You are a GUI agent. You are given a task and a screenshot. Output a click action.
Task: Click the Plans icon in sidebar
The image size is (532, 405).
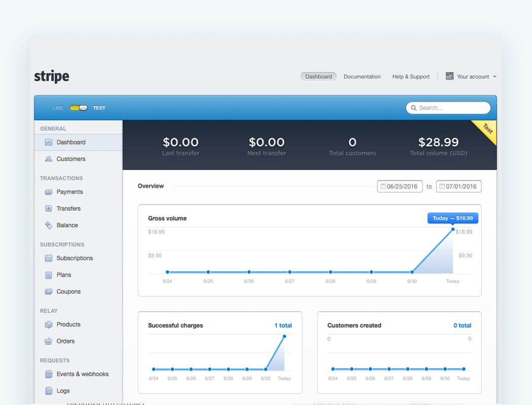(49, 275)
